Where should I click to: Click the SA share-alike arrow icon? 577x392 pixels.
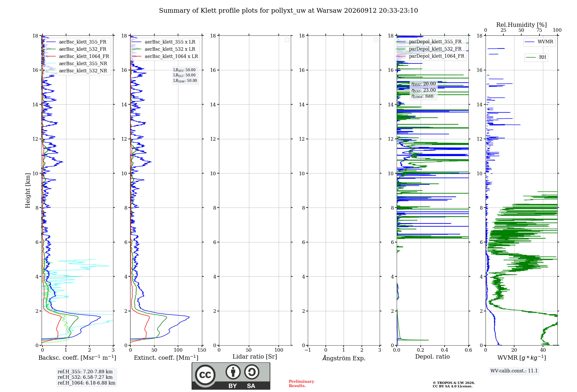[252, 372]
